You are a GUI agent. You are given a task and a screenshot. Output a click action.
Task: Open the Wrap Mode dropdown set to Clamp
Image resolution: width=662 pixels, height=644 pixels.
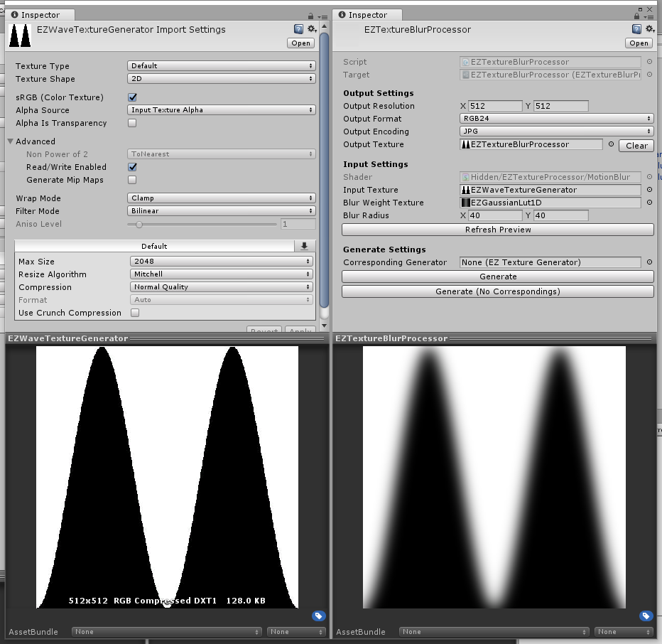pyautogui.click(x=221, y=198)
